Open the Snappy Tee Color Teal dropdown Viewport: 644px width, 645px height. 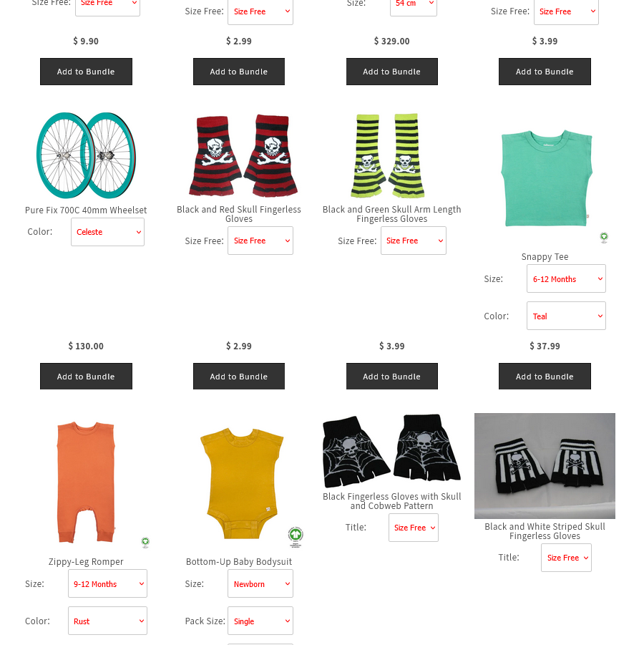point(566,316)
